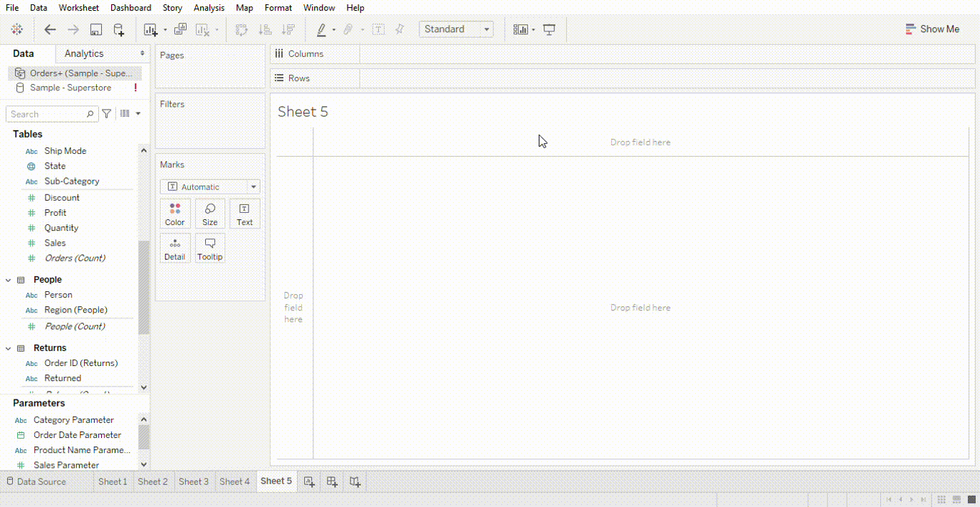Viewport: 980px width, 507px height.
Task: Undo with the back arrow icon
Action: click(50, 29)
